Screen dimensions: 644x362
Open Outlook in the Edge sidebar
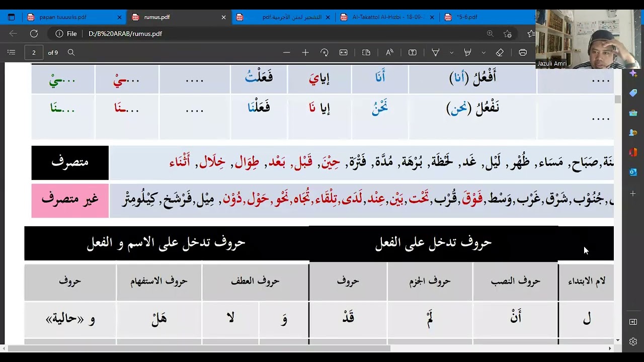pyautogui.click(x=633, y=172)
